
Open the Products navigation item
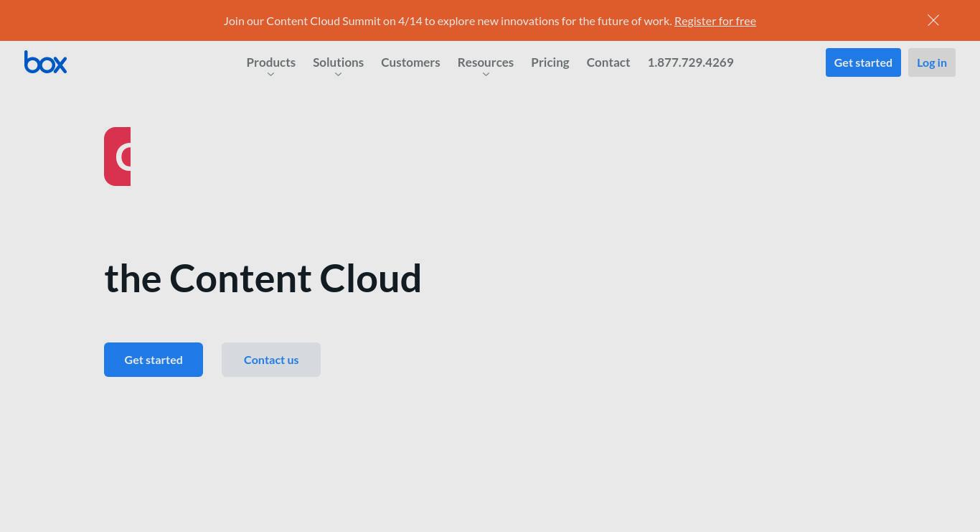271,62
